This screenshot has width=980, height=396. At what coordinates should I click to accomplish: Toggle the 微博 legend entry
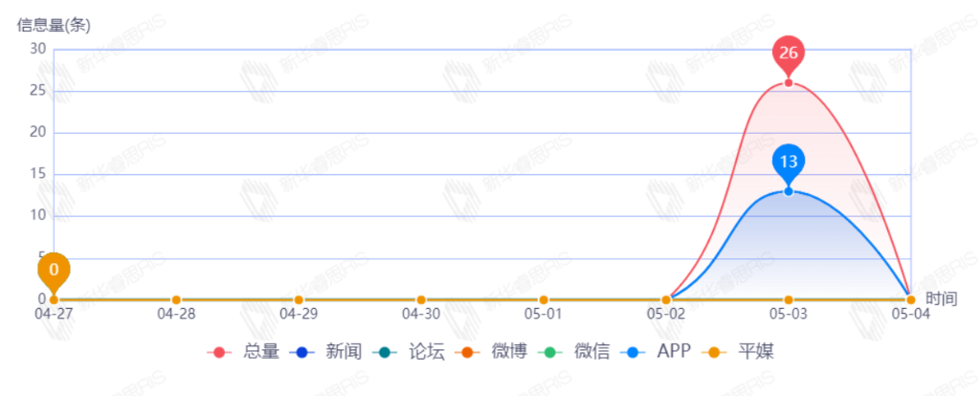[495, 352]
